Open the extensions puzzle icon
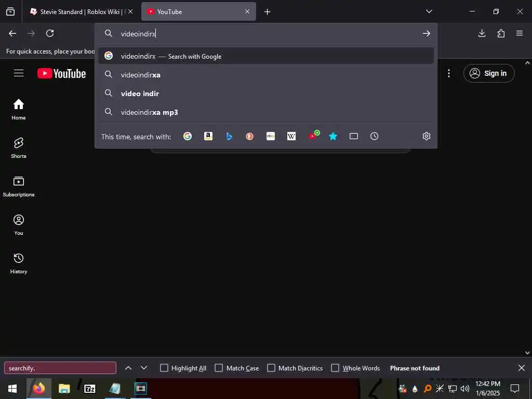Image resolution: width=532 pixels, height=399 pixels. 501,33
